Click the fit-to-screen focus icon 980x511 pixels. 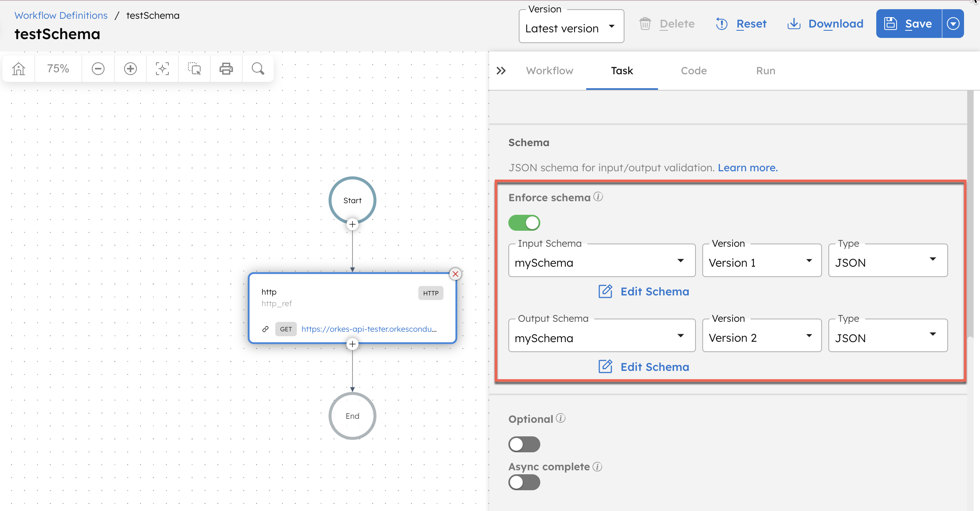tap(162, 69)
